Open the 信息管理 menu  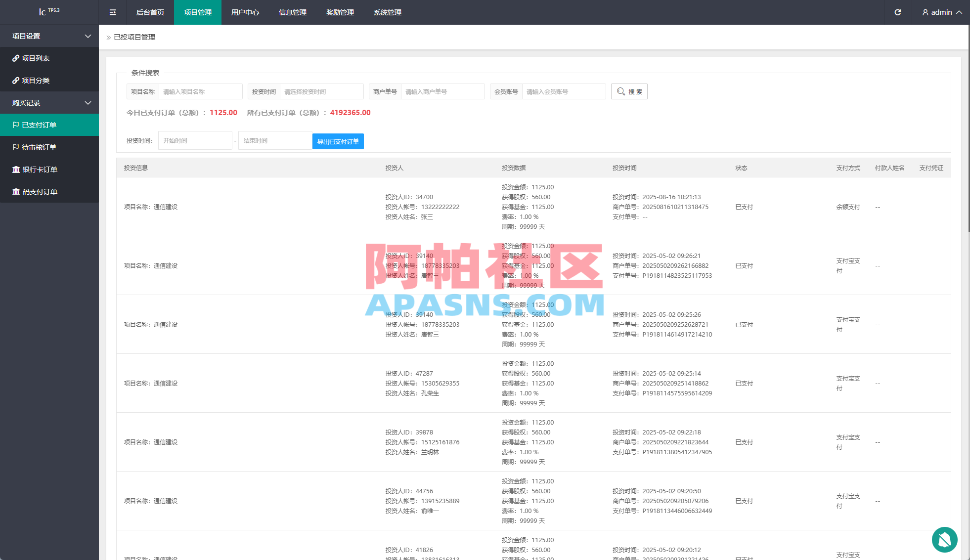(292, 12)
